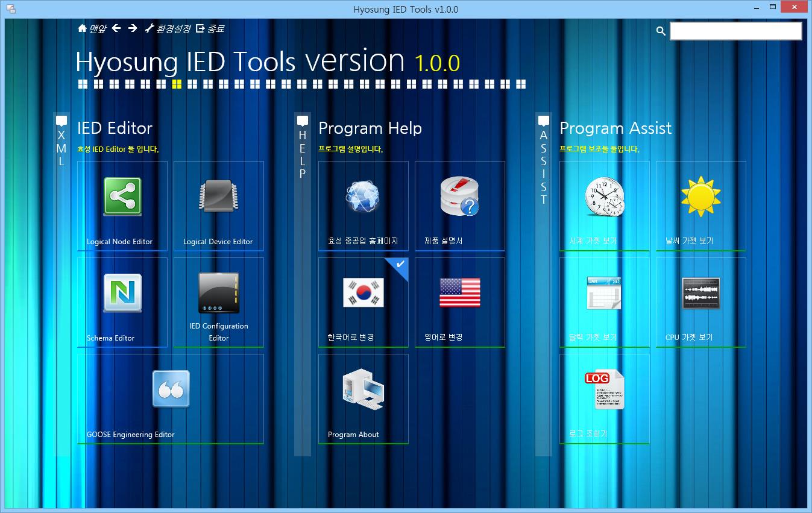
Task: Launch the Logical Device Editor chip tile
Action: tap(219, 206)
